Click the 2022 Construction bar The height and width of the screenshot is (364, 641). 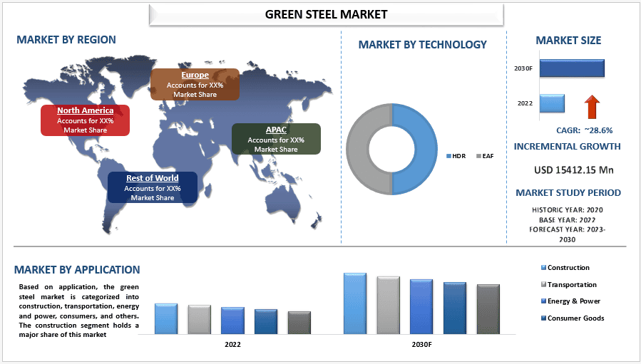click(x=166, y=318)
